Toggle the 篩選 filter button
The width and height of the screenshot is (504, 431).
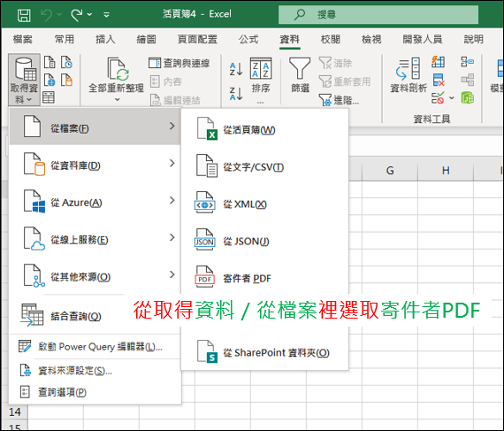coord(300,75)
